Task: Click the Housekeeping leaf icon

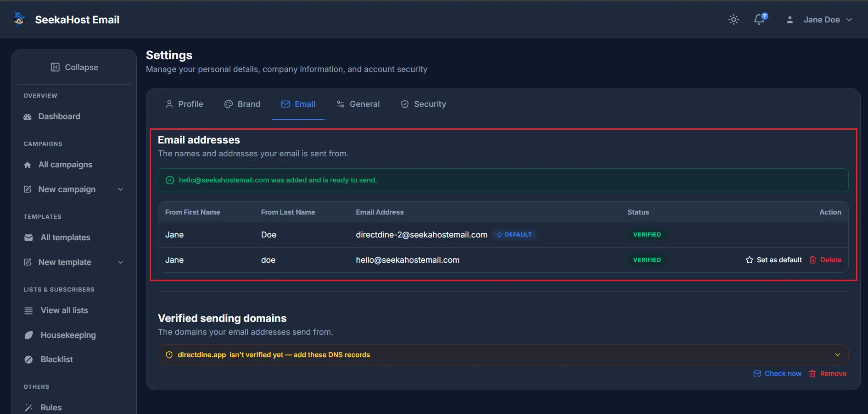Action: point(28,335)
